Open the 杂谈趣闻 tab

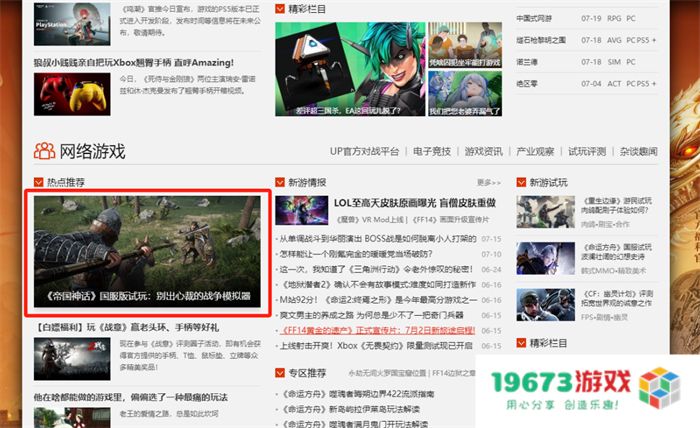click(638, 151)
